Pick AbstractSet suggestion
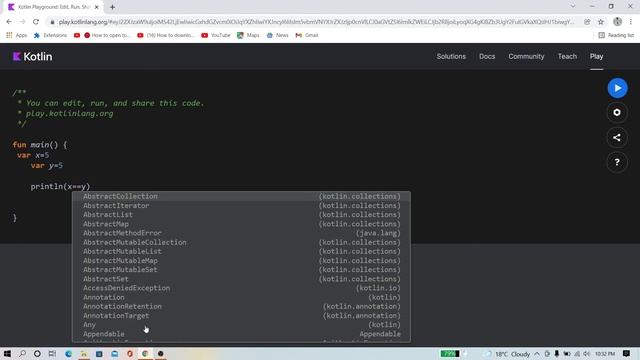 [x=241, y=279]
